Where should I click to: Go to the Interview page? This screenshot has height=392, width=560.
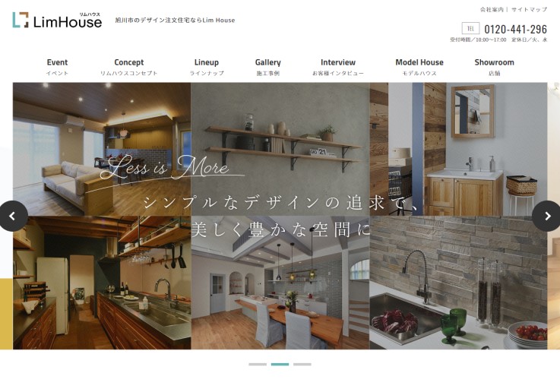point(338,67)
